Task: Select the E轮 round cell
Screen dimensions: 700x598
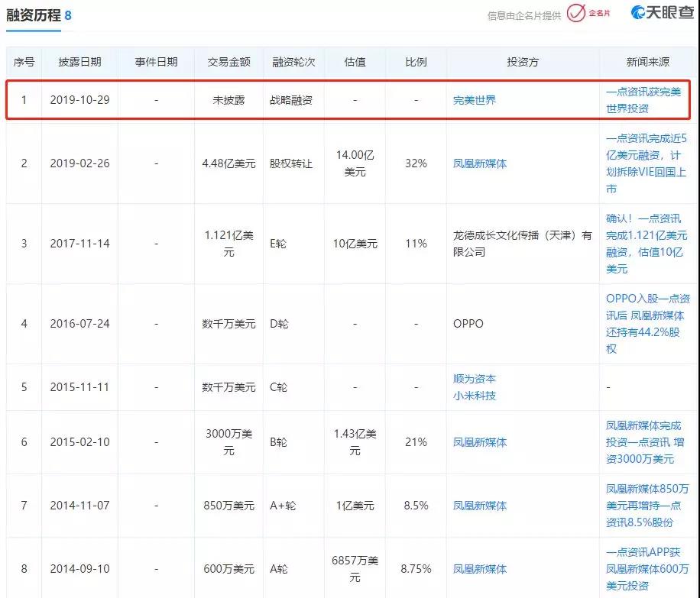Action: 278,243
